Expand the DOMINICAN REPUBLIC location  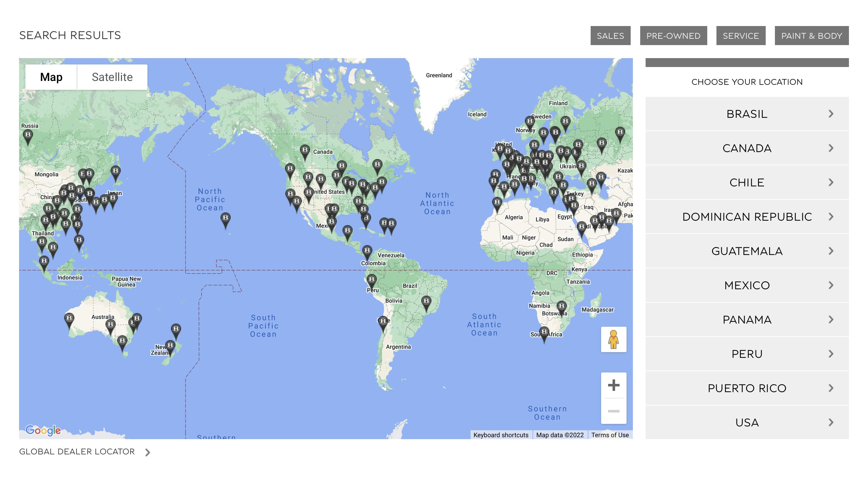tap(747, 217)
